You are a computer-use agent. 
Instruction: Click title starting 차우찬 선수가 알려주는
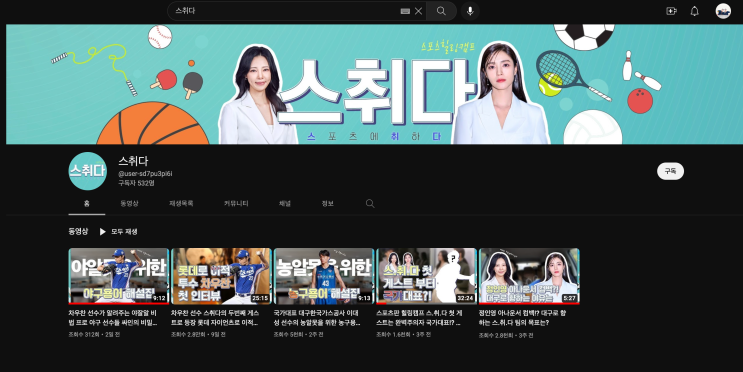[x=113, y=318]
